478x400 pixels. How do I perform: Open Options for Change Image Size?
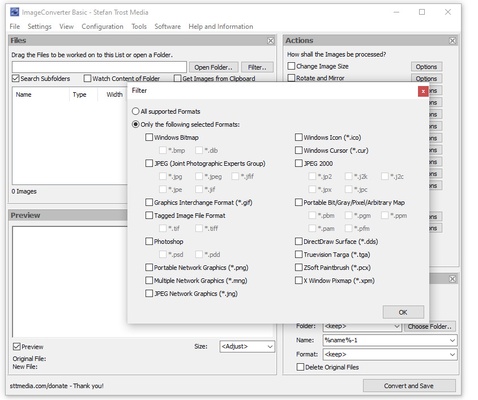pyautogui.click(x=426, y=67)
